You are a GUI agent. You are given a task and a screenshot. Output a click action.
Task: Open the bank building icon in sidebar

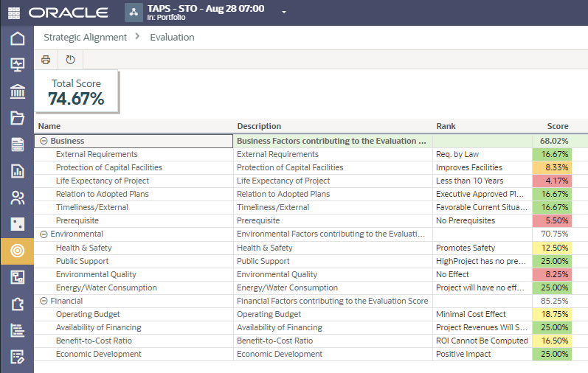17,91
